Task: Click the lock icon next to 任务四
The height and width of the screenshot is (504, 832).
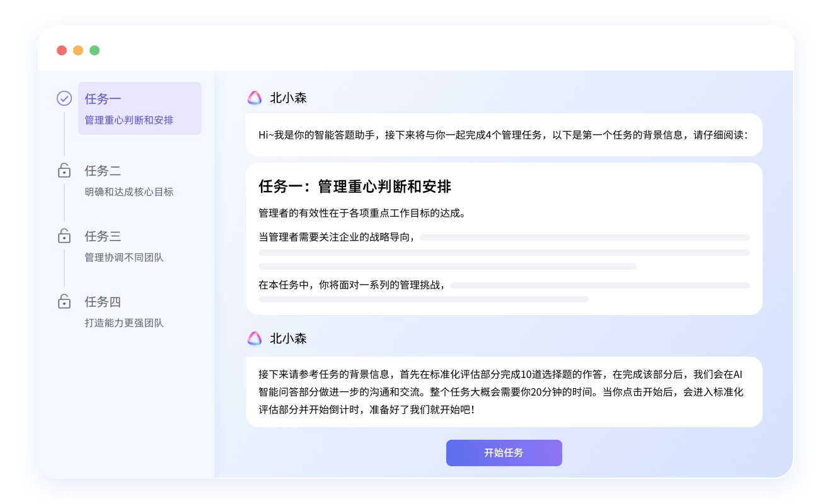Action: coord(64,302)
